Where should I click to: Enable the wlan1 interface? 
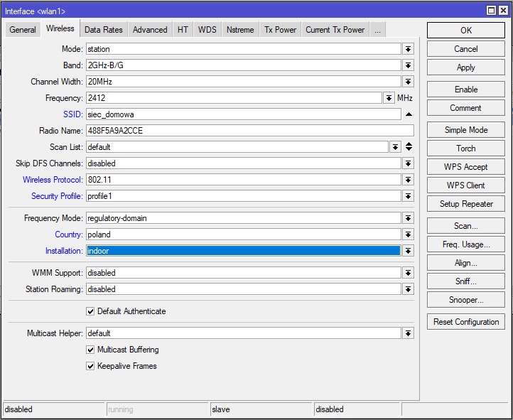tap(466, 90)
